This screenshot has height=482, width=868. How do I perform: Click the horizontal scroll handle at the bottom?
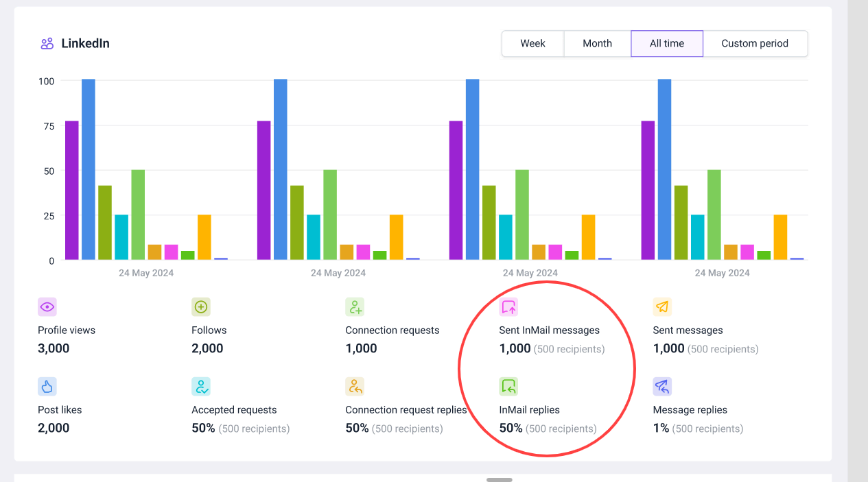tap(500, 480)
